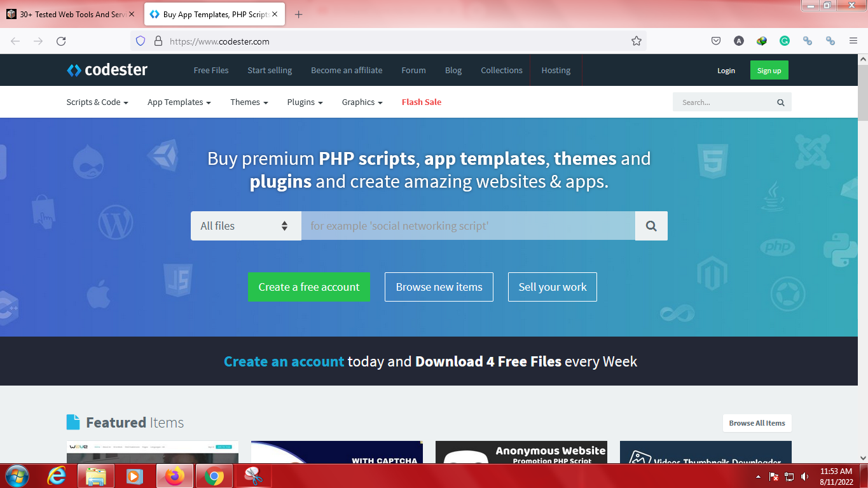Close the 30+ Tested Web Tools tab
868x488 pixels.
(x=132, y=14)
